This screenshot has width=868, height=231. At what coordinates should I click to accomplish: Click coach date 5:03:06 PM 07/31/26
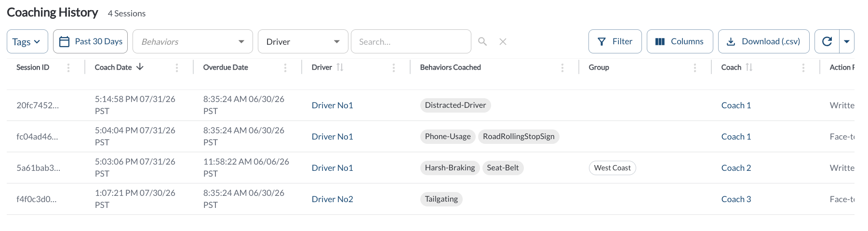tap(135, 167)
